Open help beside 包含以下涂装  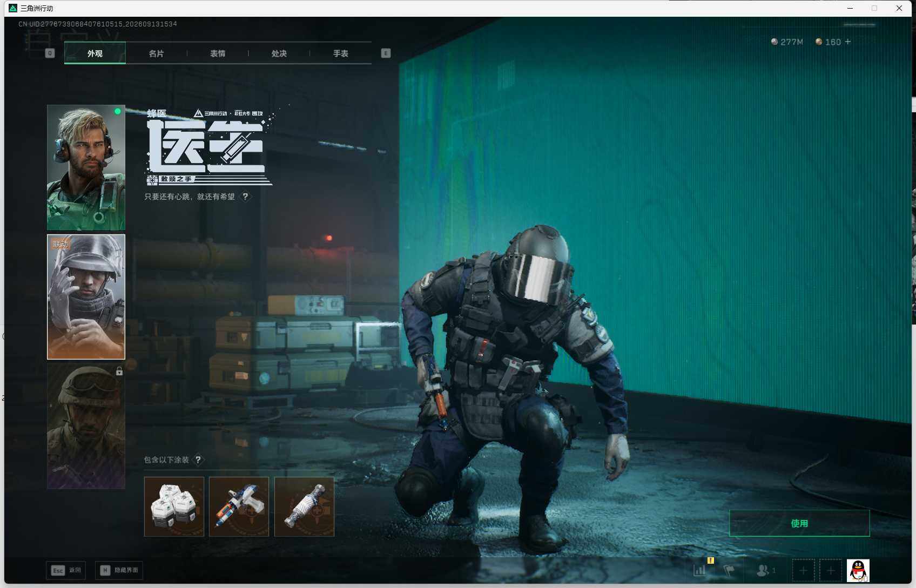pyautogui.click(x=198, y=460)
